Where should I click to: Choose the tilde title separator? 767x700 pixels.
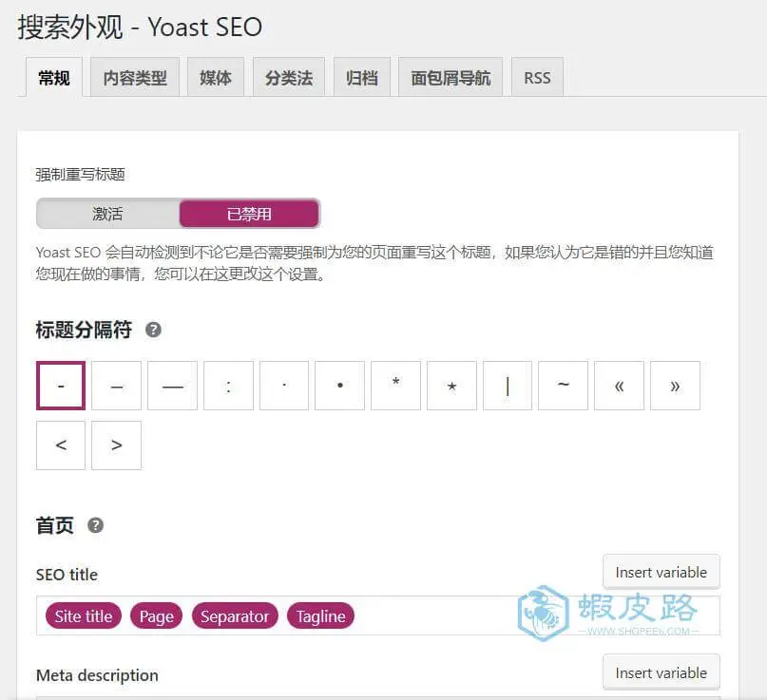[x=563, y=386]
